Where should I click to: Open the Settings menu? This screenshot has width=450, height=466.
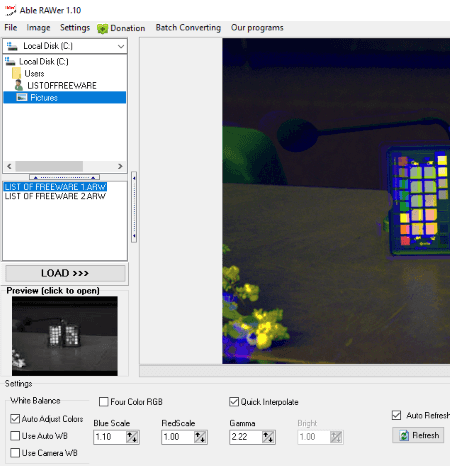(75, 28)
